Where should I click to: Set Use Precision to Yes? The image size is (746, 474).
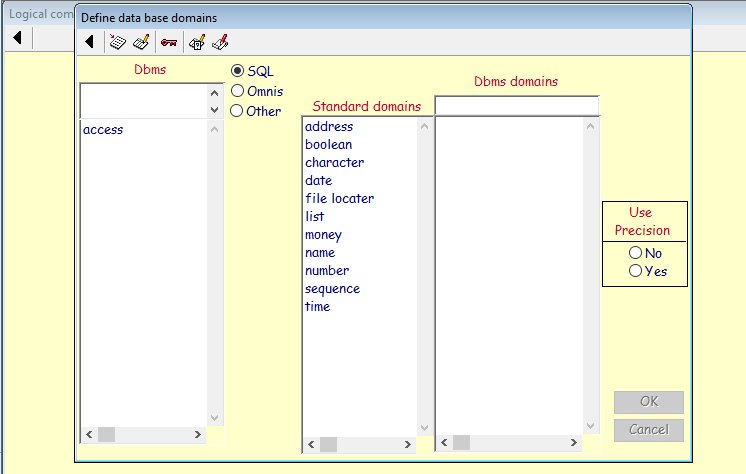(x=635, y=271)
